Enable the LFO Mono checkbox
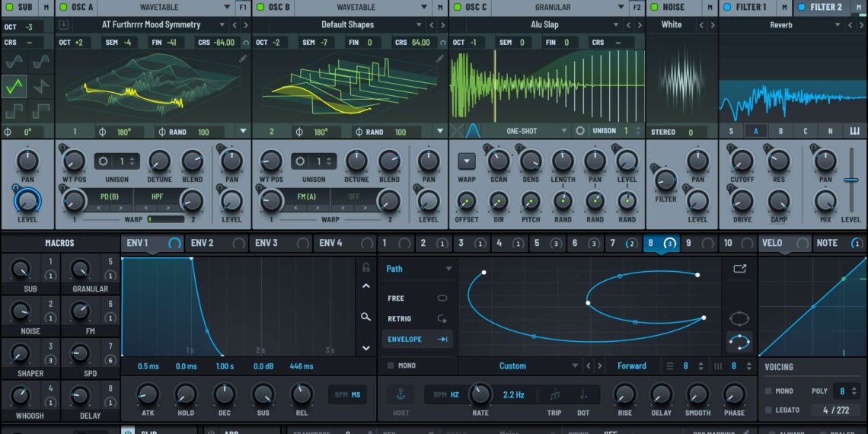Viewport: 868px width, 434px height. pos(391,365)
